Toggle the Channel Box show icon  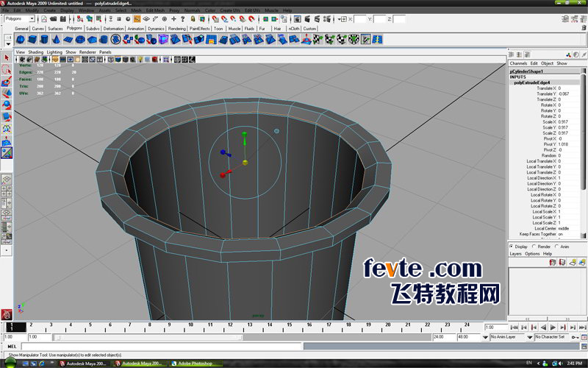click(584, 19)
